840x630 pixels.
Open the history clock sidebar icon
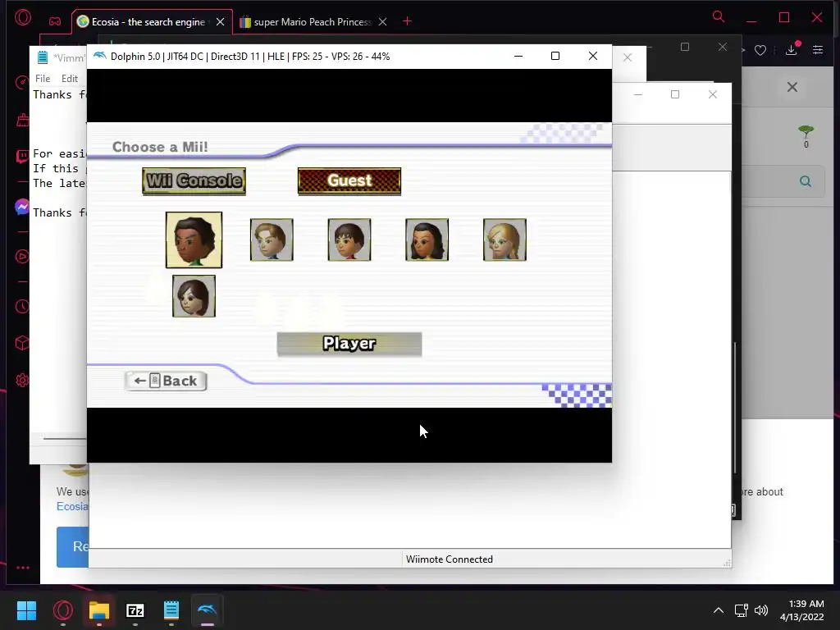pos(22,307)
